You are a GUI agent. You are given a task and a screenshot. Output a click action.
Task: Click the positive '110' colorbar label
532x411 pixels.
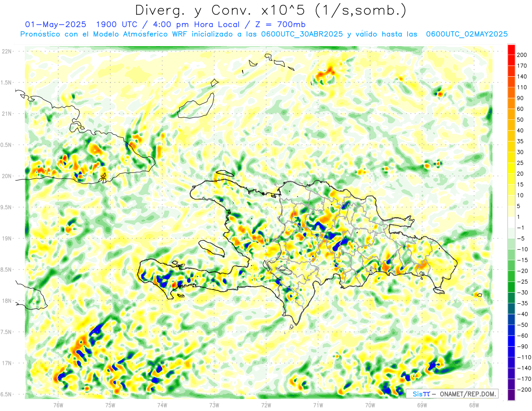click(x=522, y=87)
